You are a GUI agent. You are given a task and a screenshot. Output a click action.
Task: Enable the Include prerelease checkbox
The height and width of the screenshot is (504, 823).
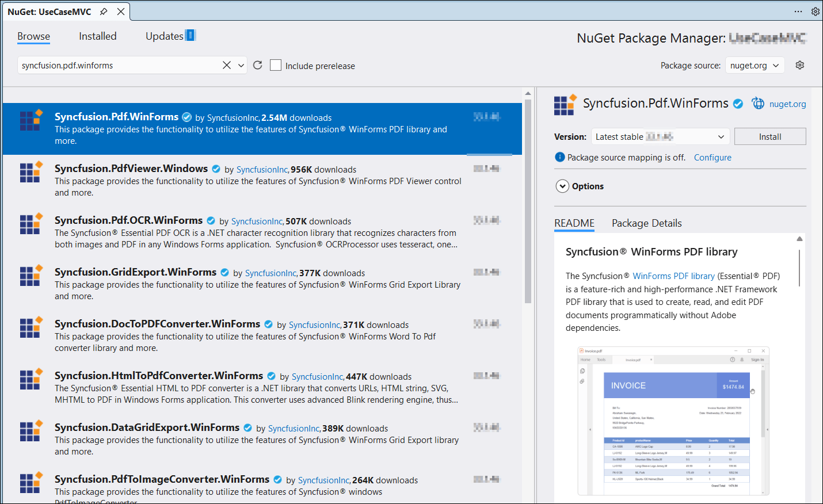click(275, 64)
